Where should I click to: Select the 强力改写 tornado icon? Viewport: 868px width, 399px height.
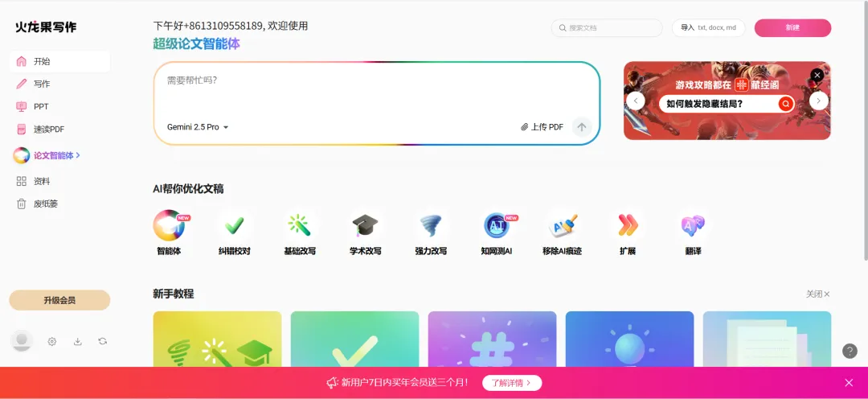point(431,225)
